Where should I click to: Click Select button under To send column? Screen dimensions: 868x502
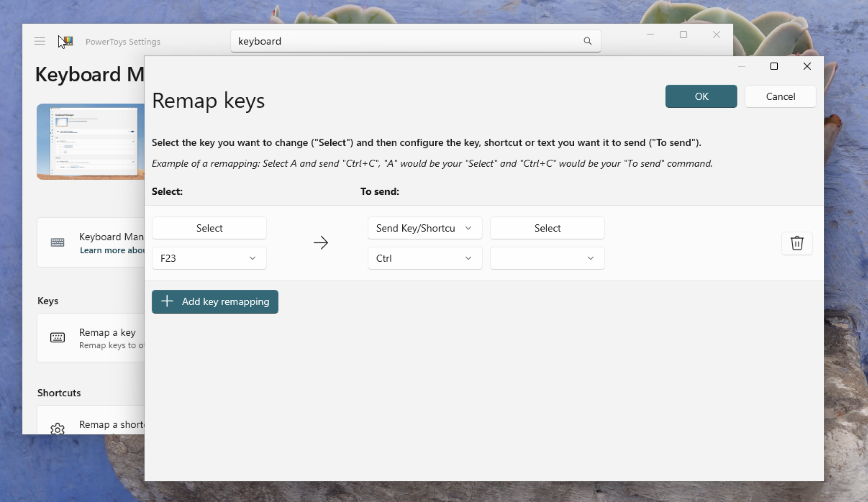click(547, 228)
